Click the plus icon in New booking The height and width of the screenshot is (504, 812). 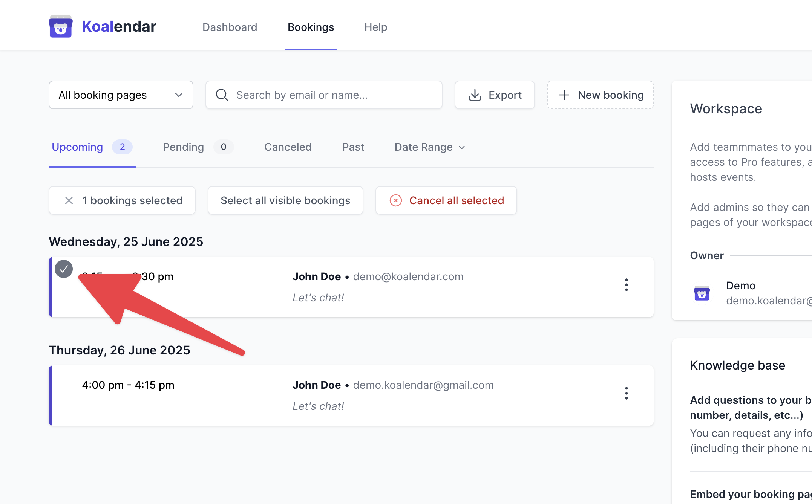(564, 95)
